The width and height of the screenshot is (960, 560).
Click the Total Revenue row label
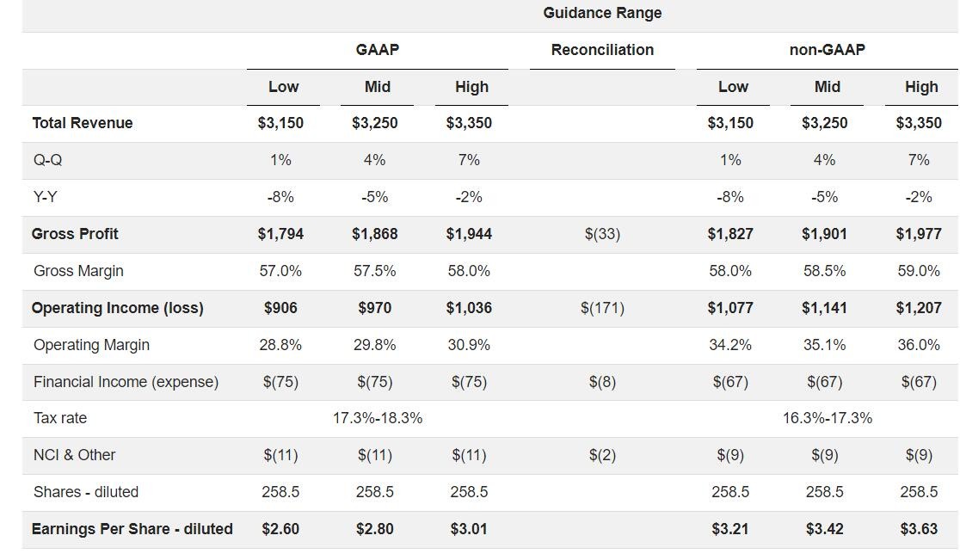[x=83, y=123]
